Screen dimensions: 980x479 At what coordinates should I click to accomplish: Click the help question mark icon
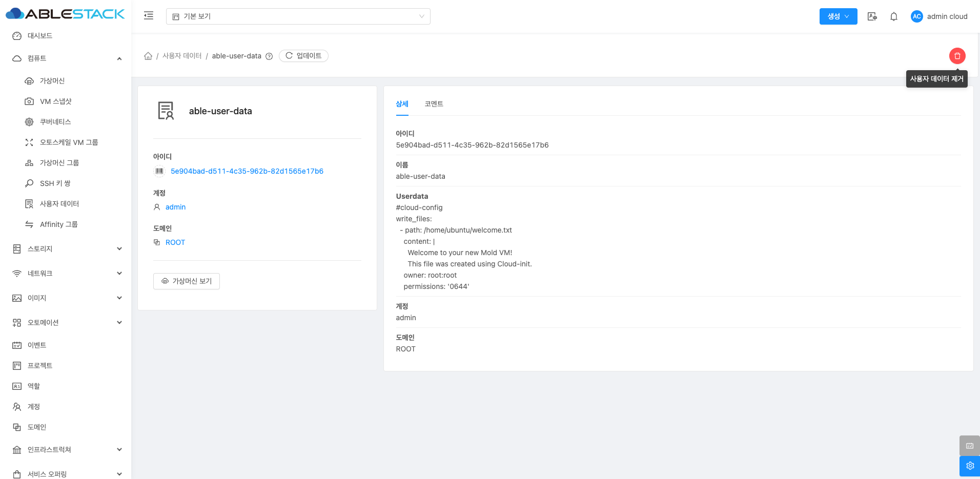[269, 56]
